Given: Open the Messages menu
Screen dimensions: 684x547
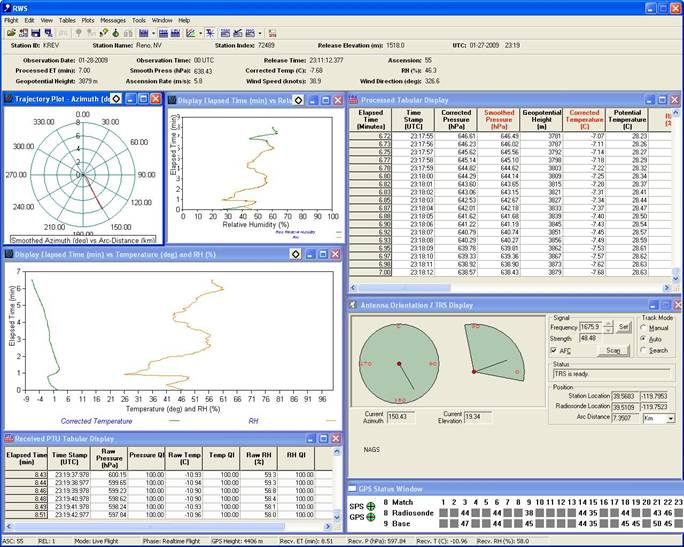Looking at the screenshot, I should click(113, 21).
